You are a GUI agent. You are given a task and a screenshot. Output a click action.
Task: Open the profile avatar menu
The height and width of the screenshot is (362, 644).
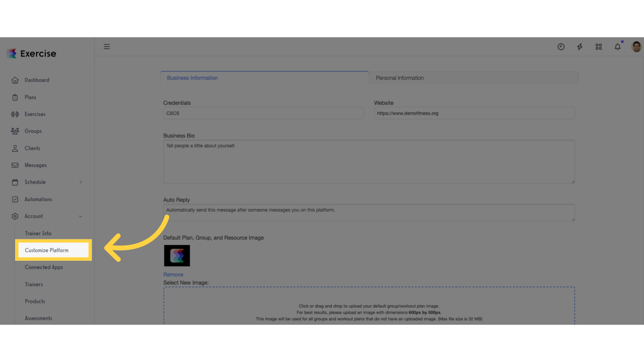click(636, 47)
